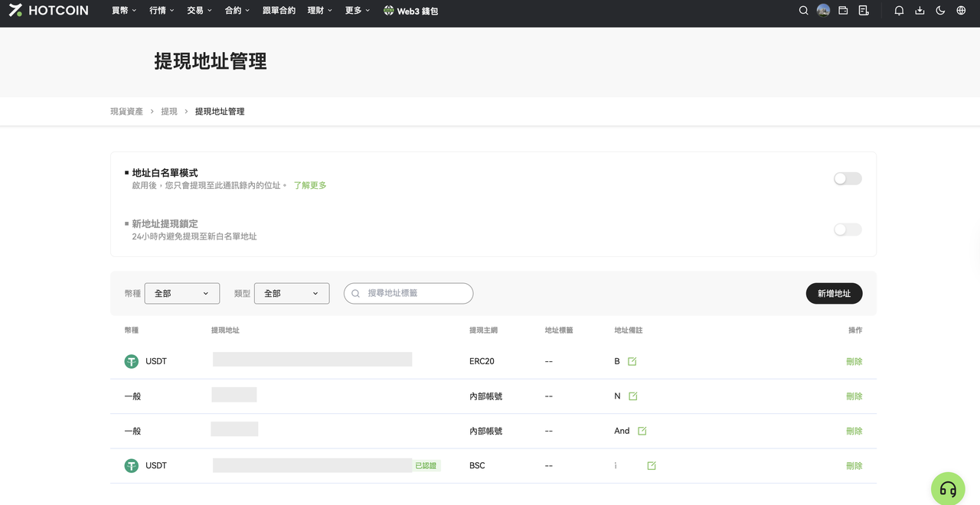Open the 理財 navigation menu

point(319,11)
